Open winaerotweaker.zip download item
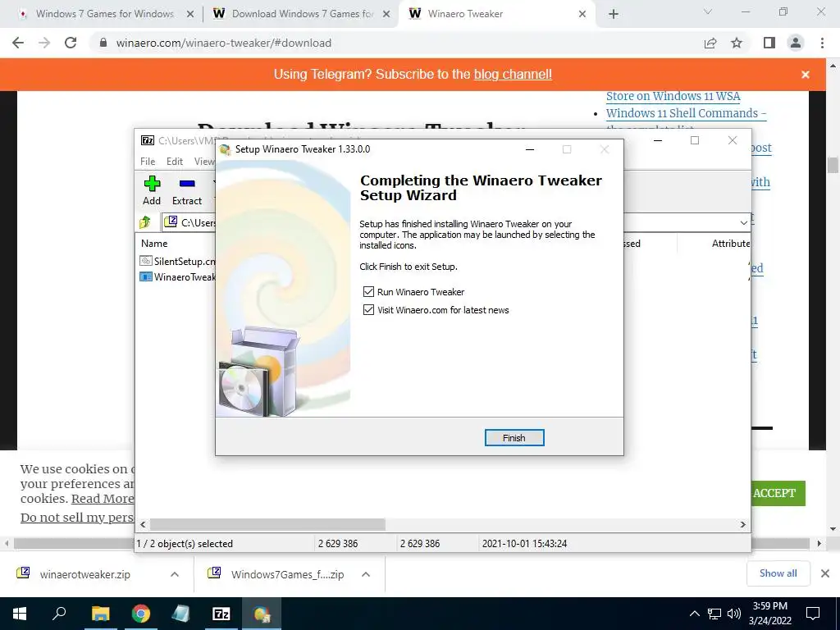The width and height of the screenshot is (840, 630). 84,574
